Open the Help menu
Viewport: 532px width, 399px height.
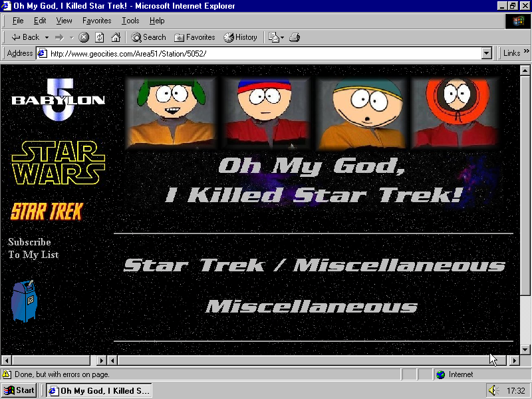[157, 21]
